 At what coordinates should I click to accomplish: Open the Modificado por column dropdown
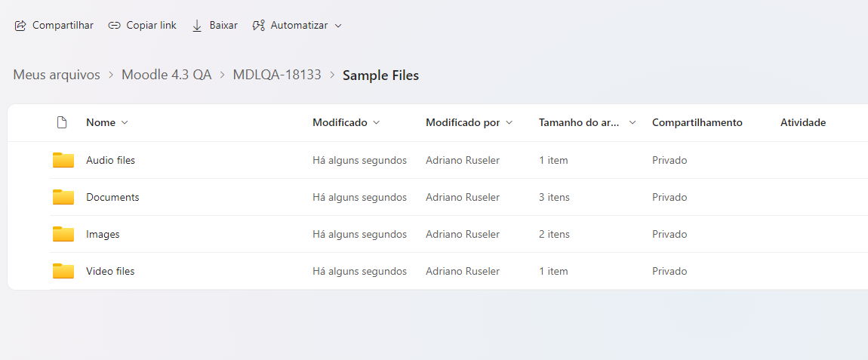coord(509,122)
